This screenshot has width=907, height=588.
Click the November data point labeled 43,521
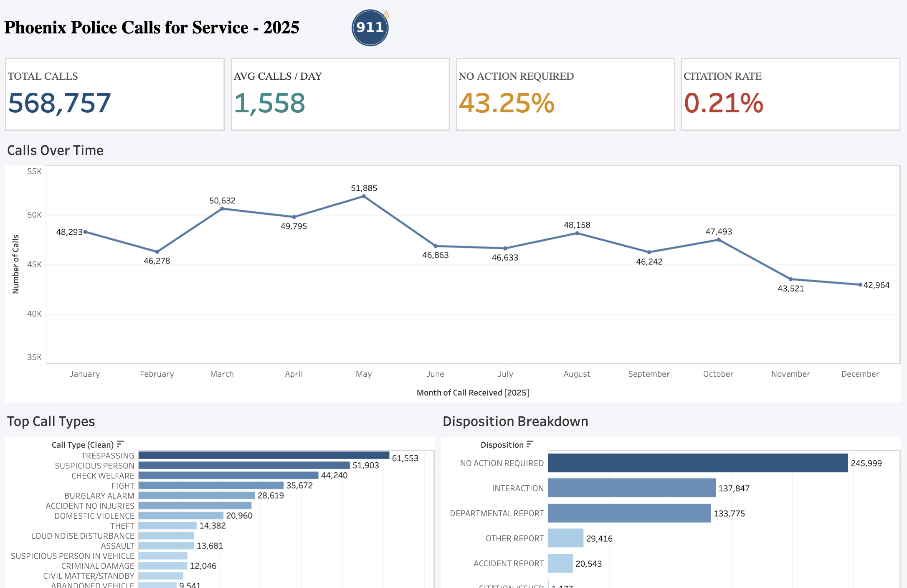coord(790,279)
